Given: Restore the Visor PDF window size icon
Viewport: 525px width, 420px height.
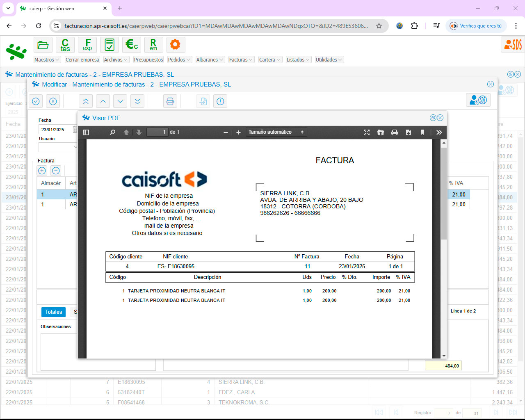Looking at the screenshot, I should click(433, 118).
